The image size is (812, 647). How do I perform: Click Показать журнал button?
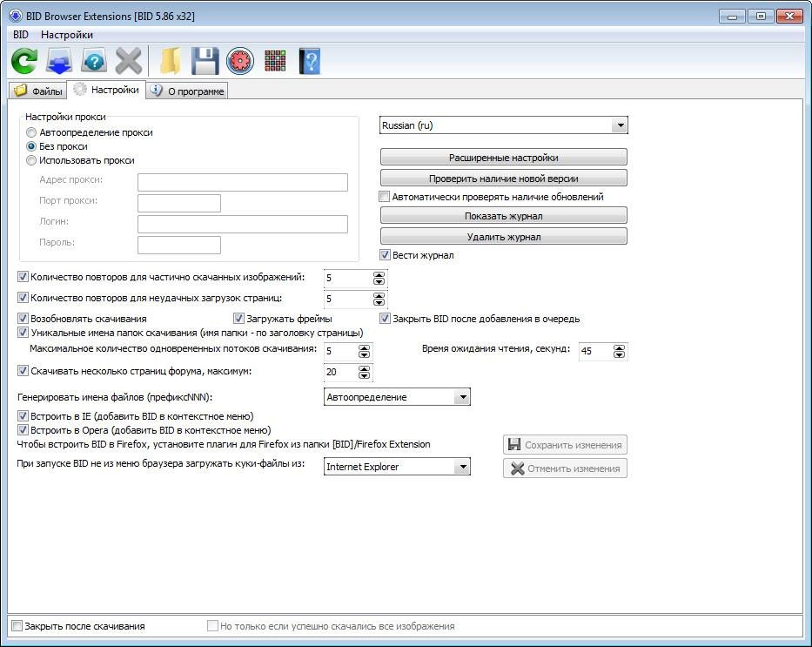coord(503,216)
